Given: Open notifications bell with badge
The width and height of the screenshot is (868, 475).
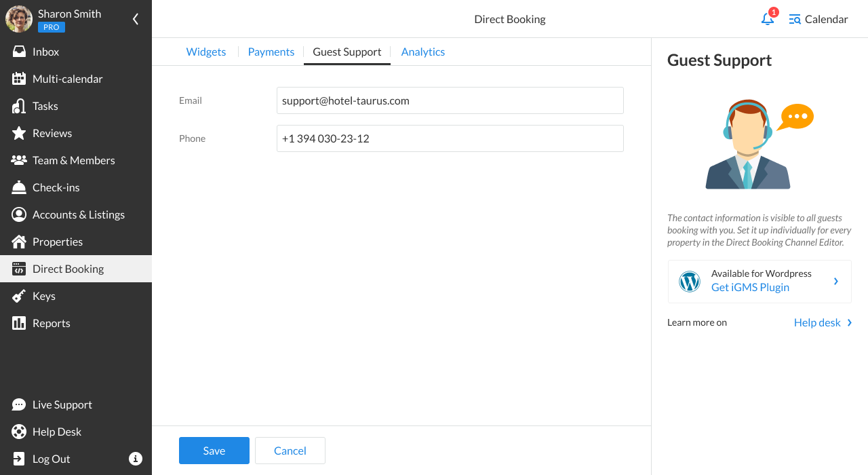Looking at the screenshot, I should (x=768, y=18).
